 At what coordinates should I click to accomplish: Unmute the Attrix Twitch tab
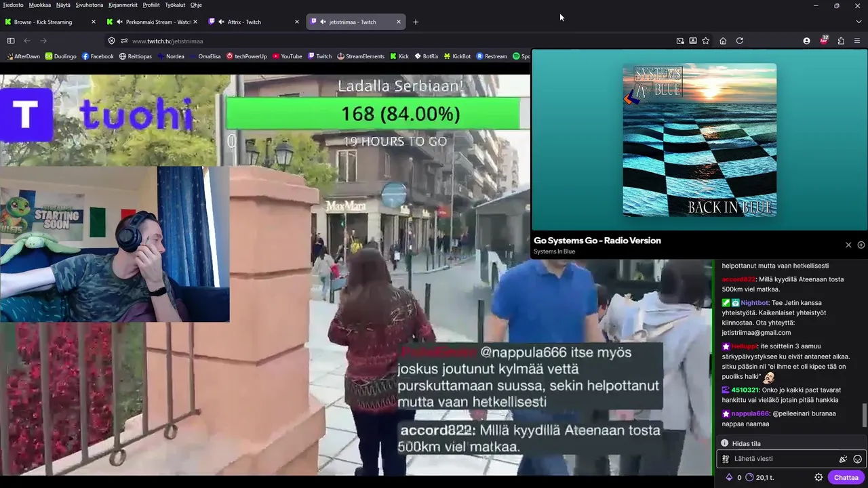pyautogui.click(x=221, y=22)
